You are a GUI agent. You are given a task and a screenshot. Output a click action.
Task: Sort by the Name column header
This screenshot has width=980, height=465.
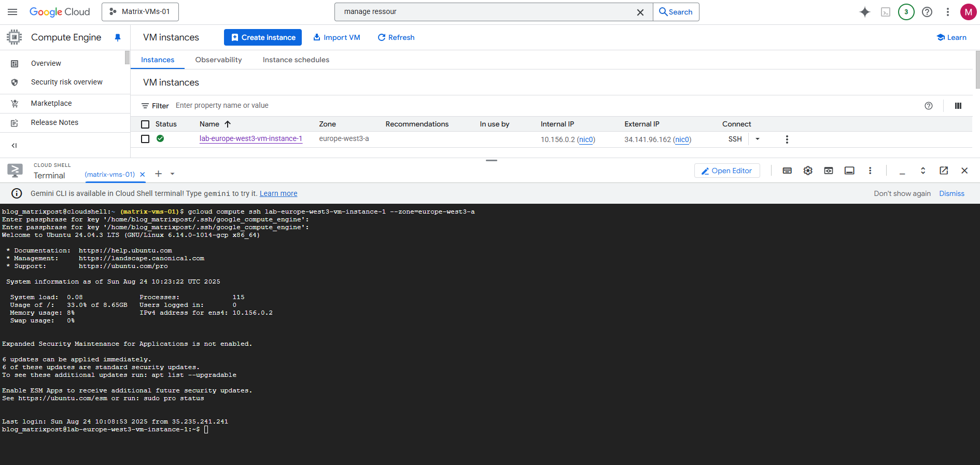(215, 124)
